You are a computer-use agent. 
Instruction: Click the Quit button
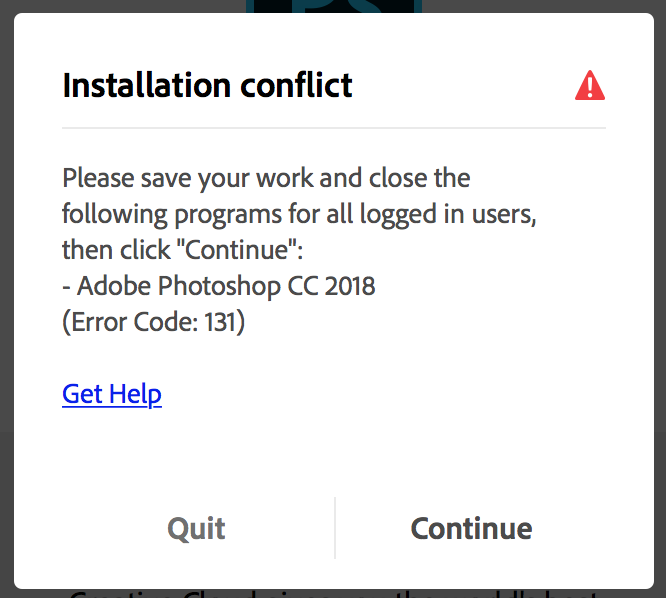pyautogui.click(x=196, y=528)
